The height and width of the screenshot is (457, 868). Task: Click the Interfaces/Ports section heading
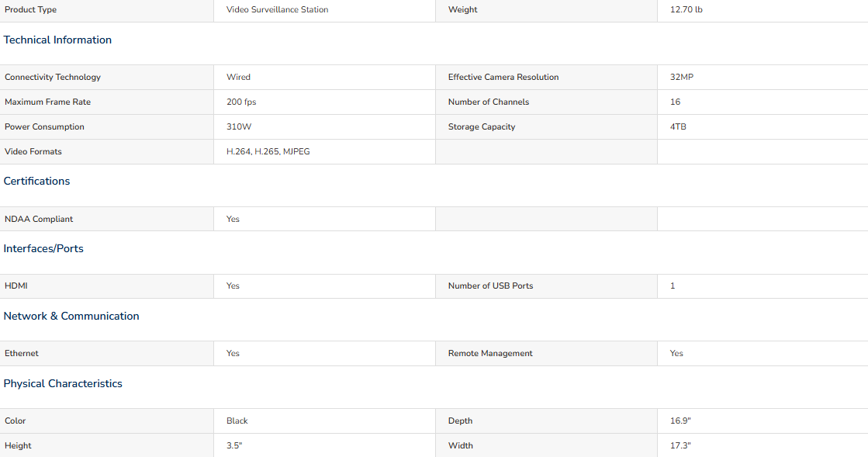43,249
